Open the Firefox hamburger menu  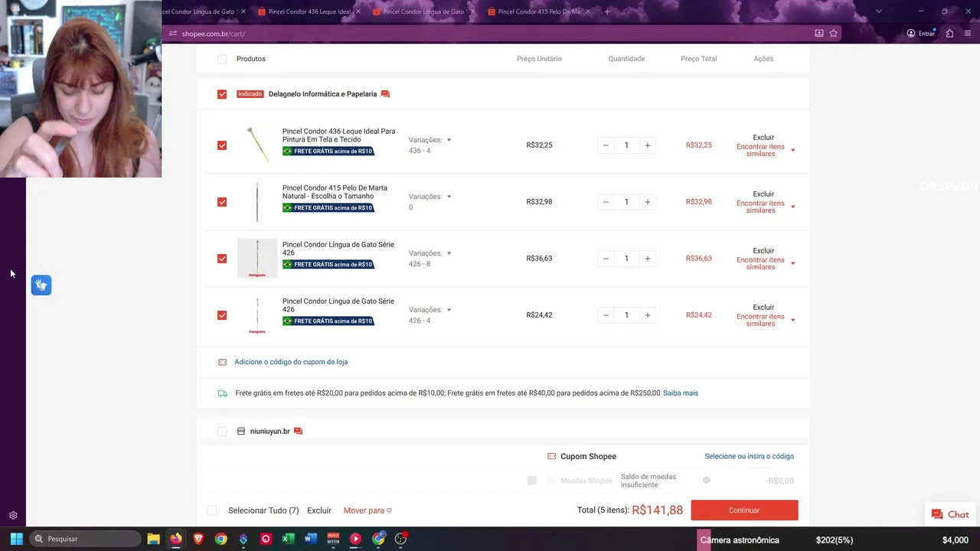pos(968,34)
